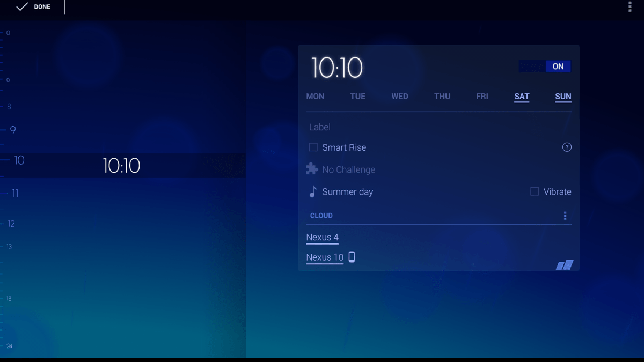Open the top-right overflow menu
This screenshot has height=362, width=644.
pyautogui.click(x=630, y=7)
